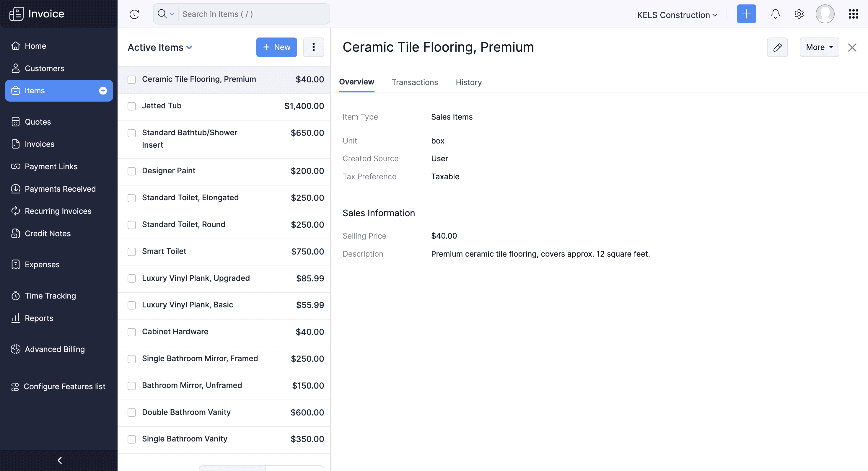Check the Jetted Tub checkbox
The width and height of the screenshot is (868, 471).
tap(132, 106)
